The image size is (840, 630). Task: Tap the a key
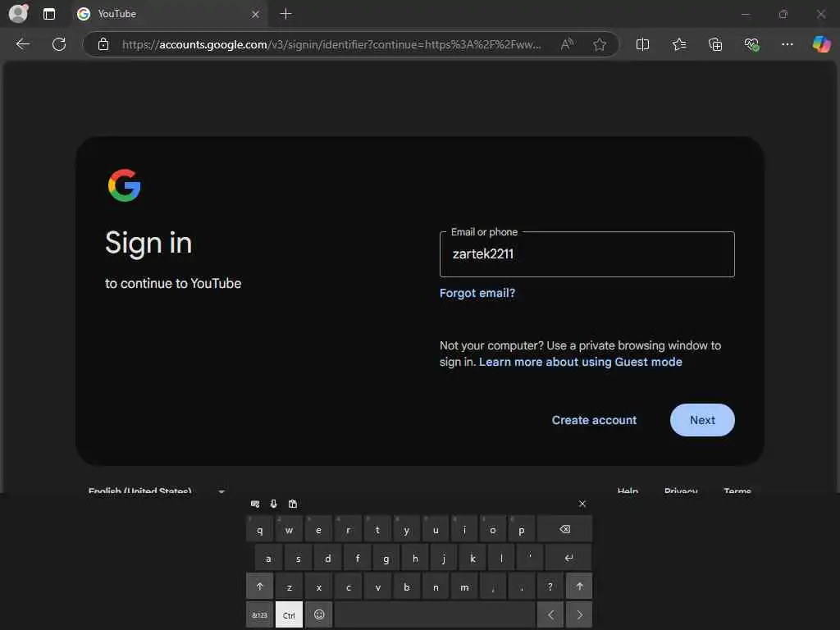click(268, 558)
